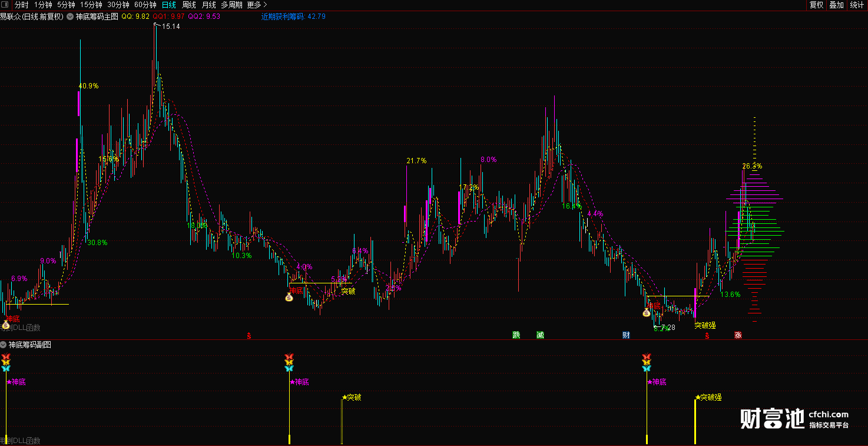Click the money bag icon near 7.28 low
The height and width of the screenshot is (446, 868).
click(646, 312)
